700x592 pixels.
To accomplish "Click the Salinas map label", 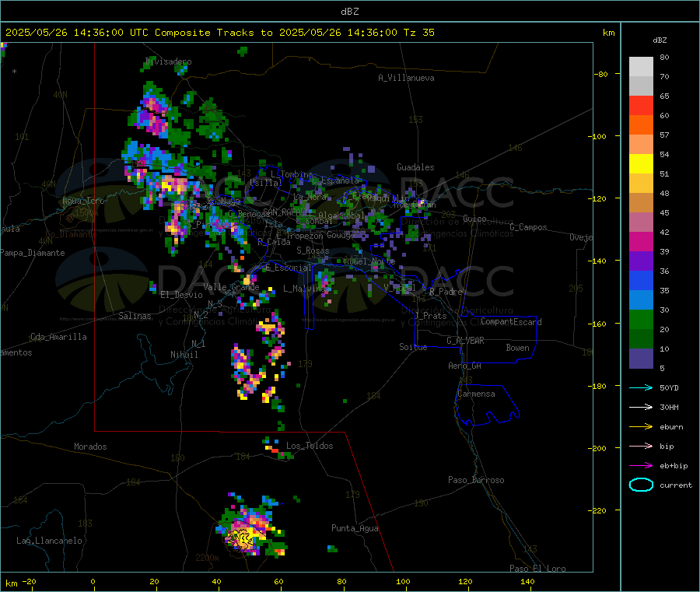I will tap(135, 316).
